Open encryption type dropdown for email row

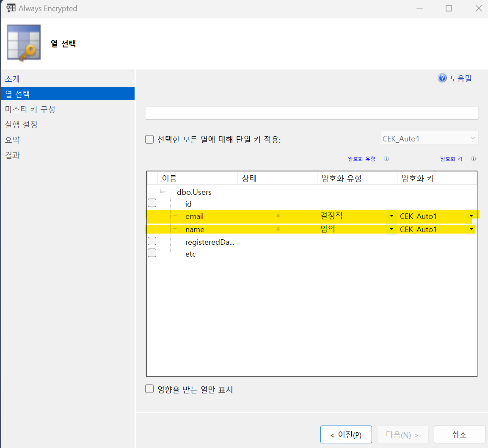point(392,216)
